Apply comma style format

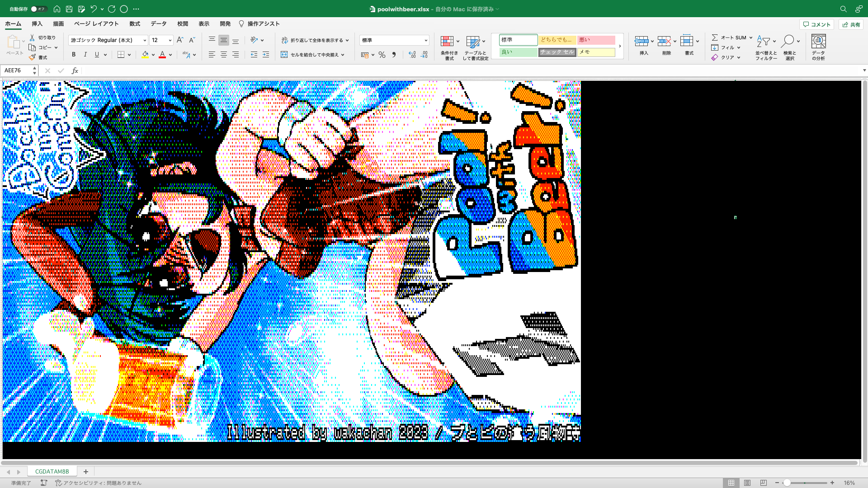pos(394,55)
